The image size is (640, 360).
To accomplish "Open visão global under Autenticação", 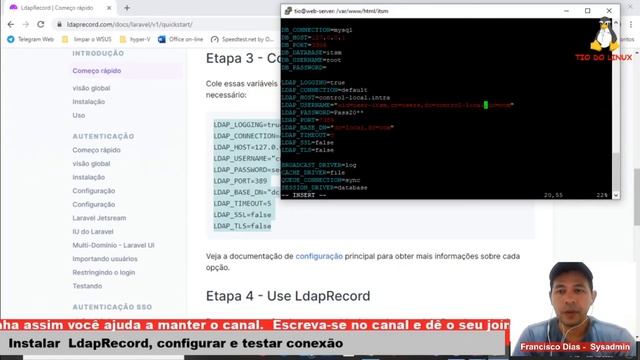I will pos(91,163).
